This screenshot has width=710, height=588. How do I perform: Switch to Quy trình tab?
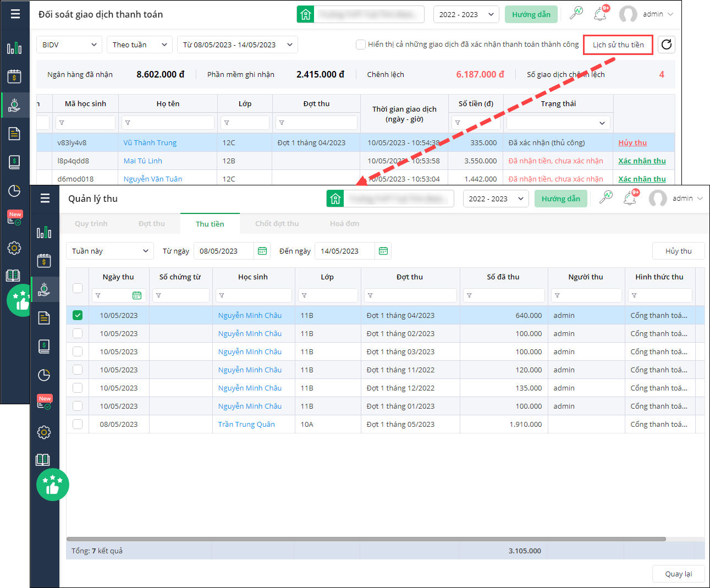click(x=91, y=224)
